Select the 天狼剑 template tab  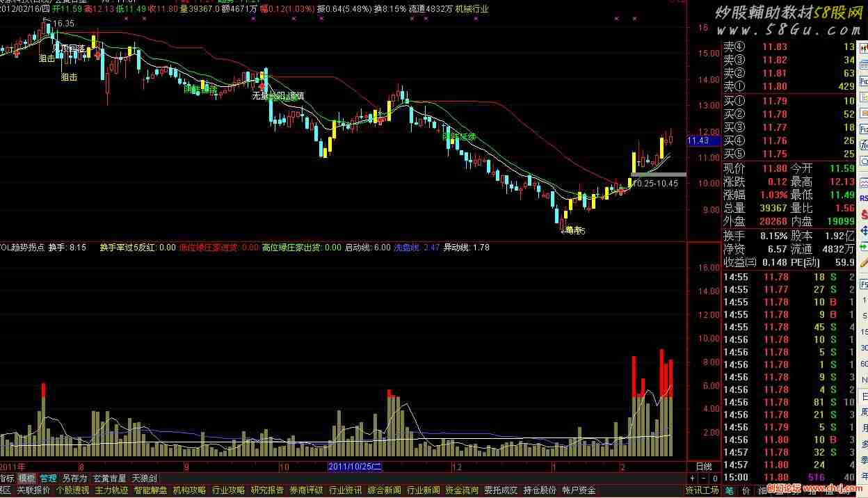(145, 479)
